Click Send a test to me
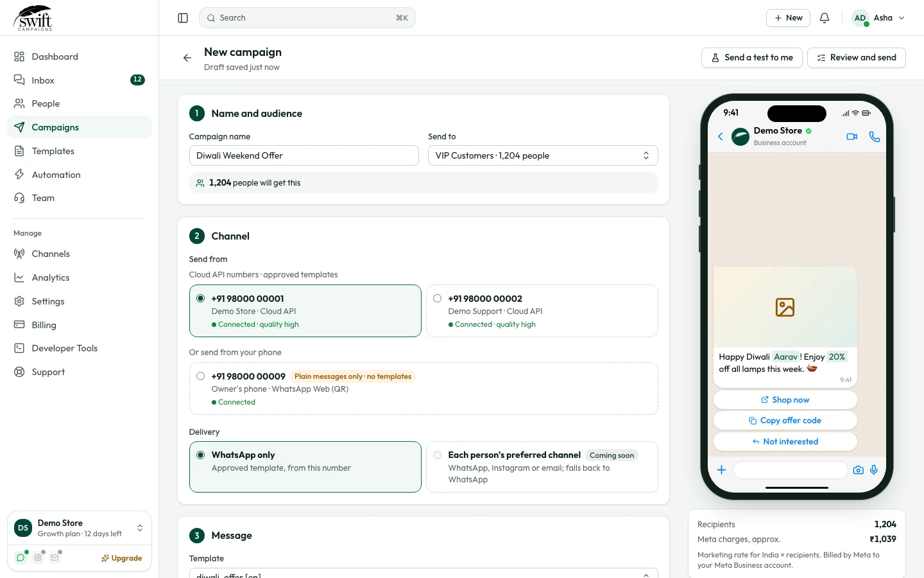This screenshot has width=924, height=578. (x=752, y=58)
